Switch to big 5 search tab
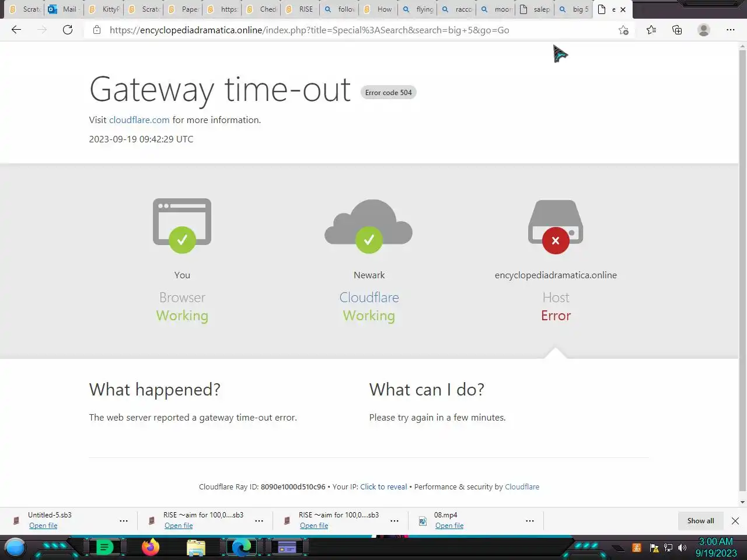 575,9
